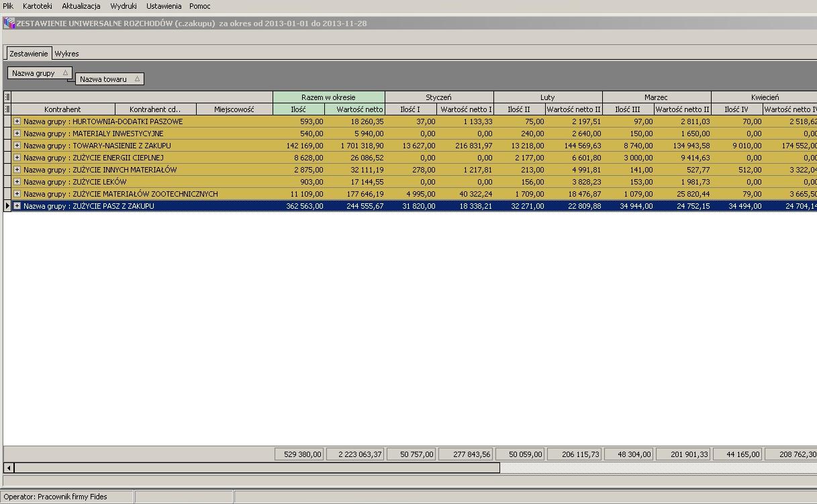Click the Wartość netto I column header

[465, 109]
